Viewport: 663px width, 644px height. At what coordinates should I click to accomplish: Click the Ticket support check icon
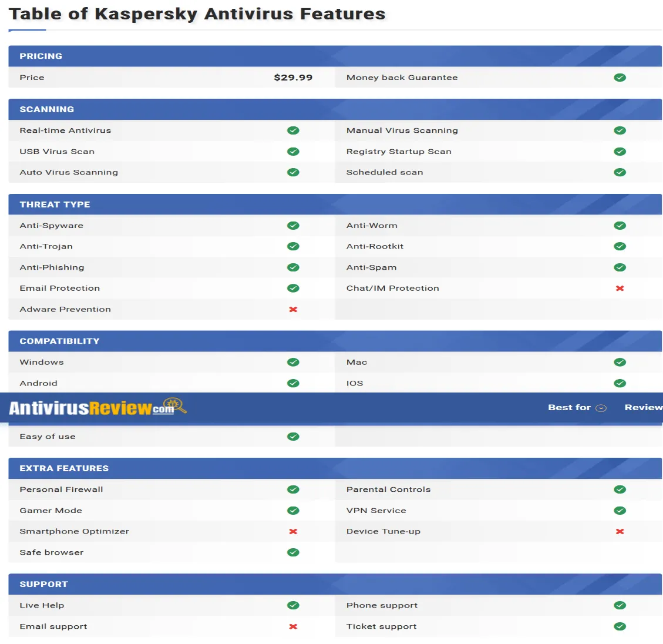(x=620, y=626)
